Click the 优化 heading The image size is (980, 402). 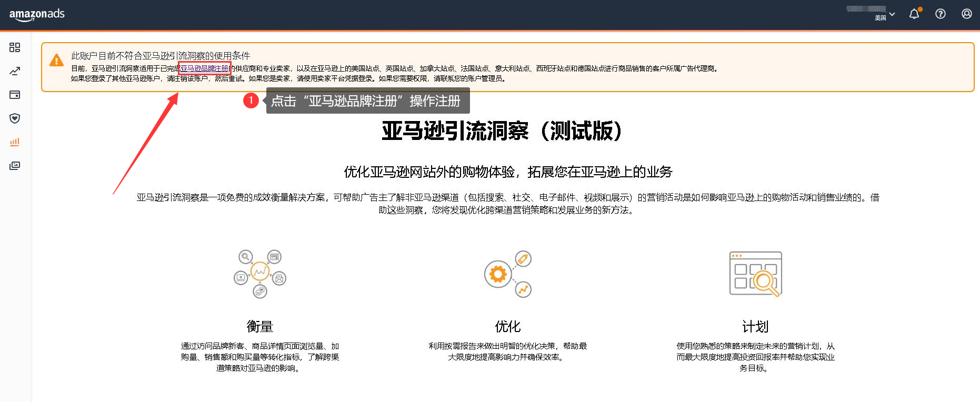pos(508,327)
